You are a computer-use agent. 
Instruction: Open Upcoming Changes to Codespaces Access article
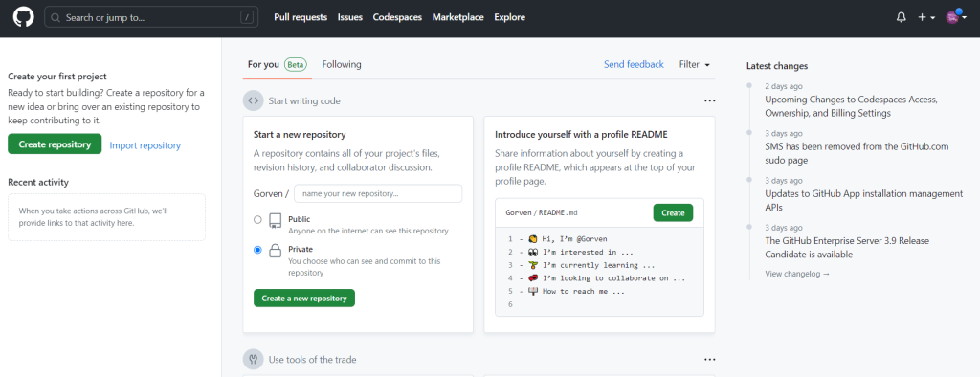pyautogui.click(x=851, y=106)
